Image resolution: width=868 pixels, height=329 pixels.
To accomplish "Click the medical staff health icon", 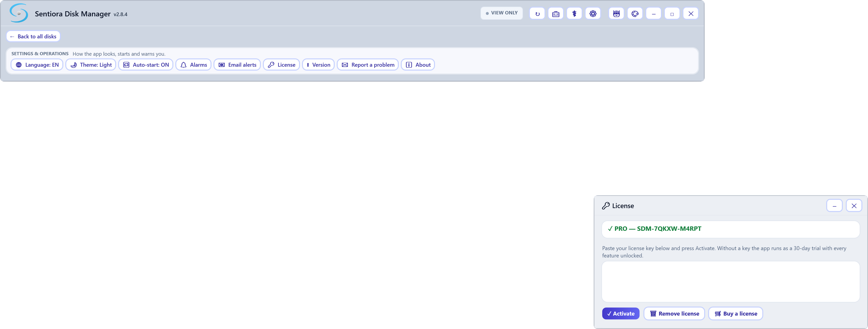I will tap(574, 14).
